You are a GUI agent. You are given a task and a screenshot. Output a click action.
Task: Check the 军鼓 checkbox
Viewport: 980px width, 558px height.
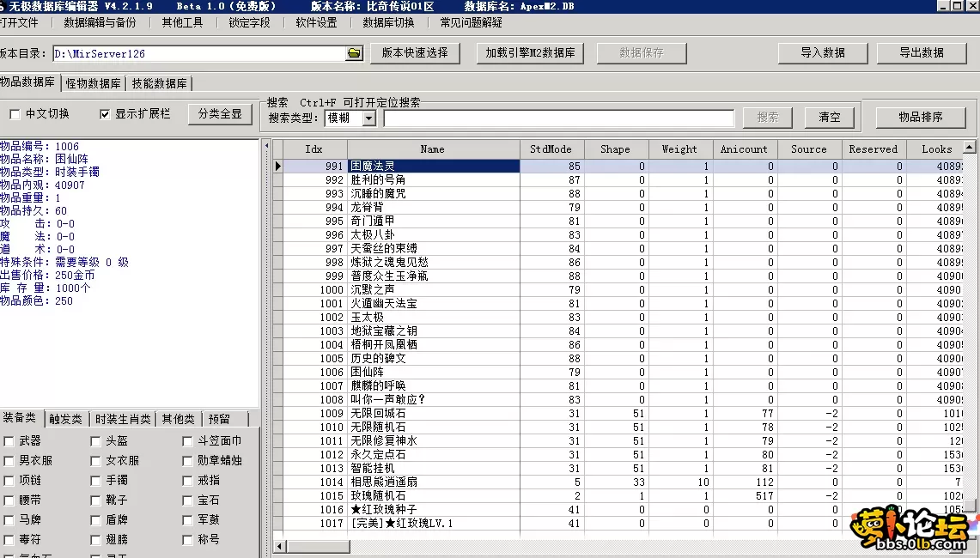tap(187, 520)
